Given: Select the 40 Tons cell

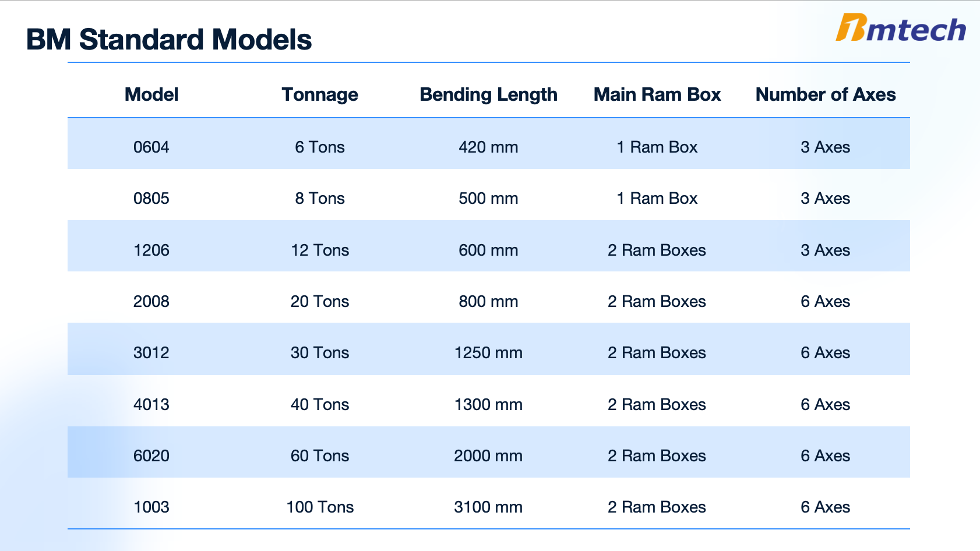Looking at the screenshot, I should 320,404.
